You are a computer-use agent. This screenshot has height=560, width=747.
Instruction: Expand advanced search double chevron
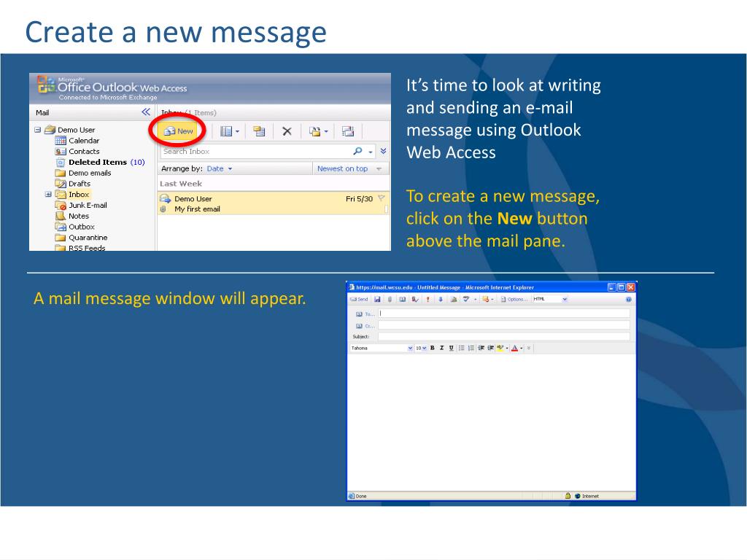pos(383,152)
